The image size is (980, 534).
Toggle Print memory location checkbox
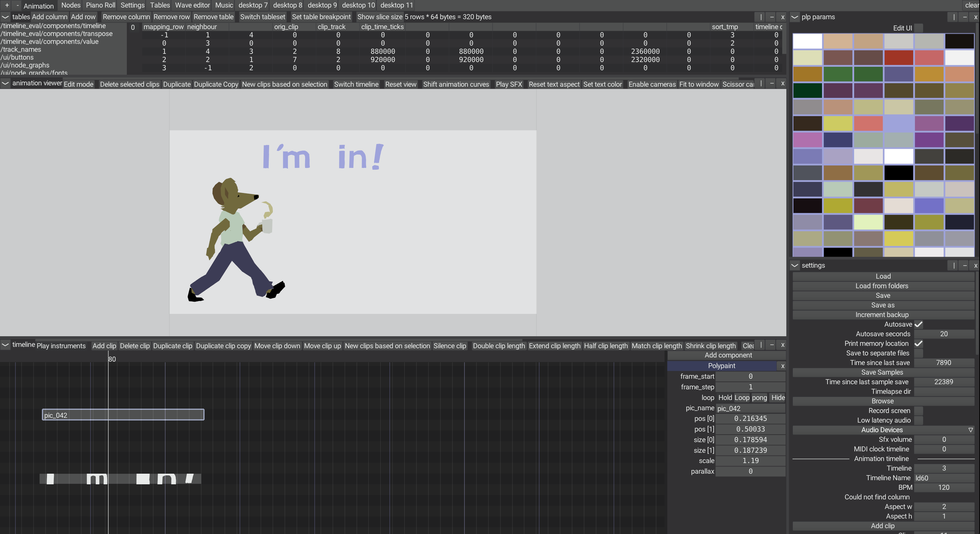pos(918,343)
